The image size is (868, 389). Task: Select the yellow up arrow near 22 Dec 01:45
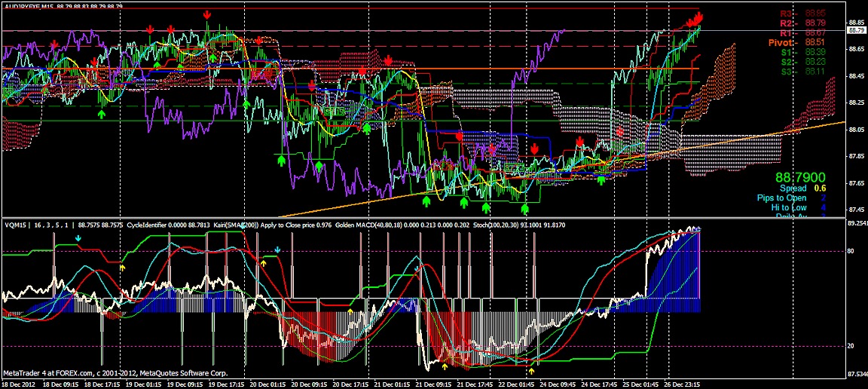[532, 369]
